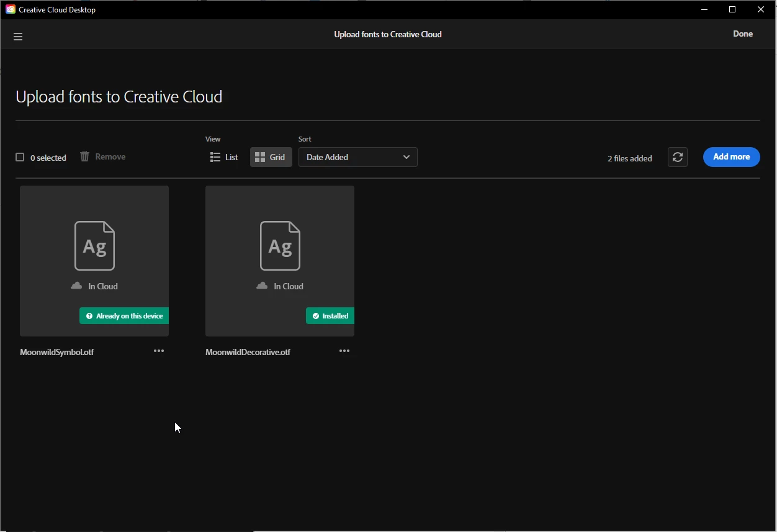Click cloud icon on MoonwildSymbol card
The width and height of the screenshot is (777, 532).
coord(76,286)
